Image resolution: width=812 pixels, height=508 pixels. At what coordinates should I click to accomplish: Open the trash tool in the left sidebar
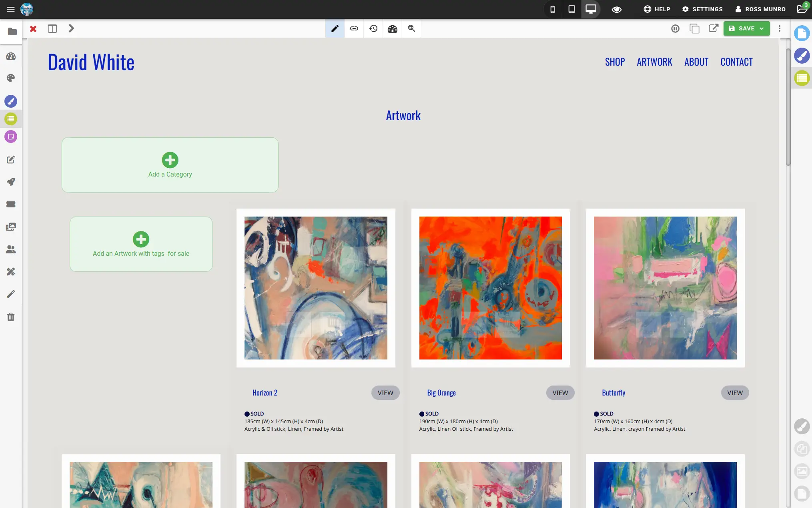11,317
